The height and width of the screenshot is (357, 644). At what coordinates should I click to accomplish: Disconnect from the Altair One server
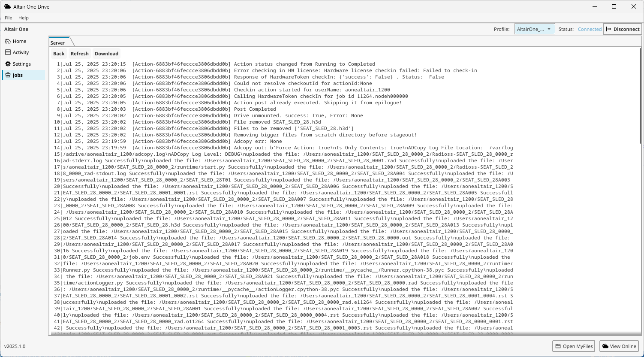pyautogui.click(x=623, y=29)
